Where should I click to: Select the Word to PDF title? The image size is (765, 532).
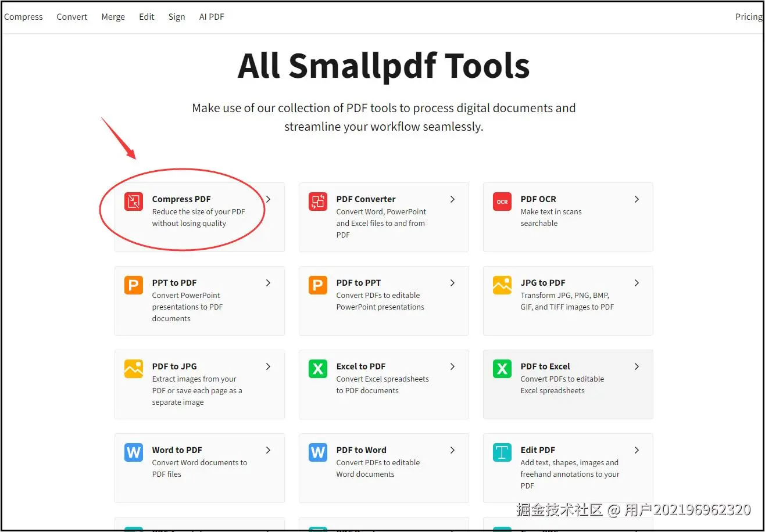[177, 450]
